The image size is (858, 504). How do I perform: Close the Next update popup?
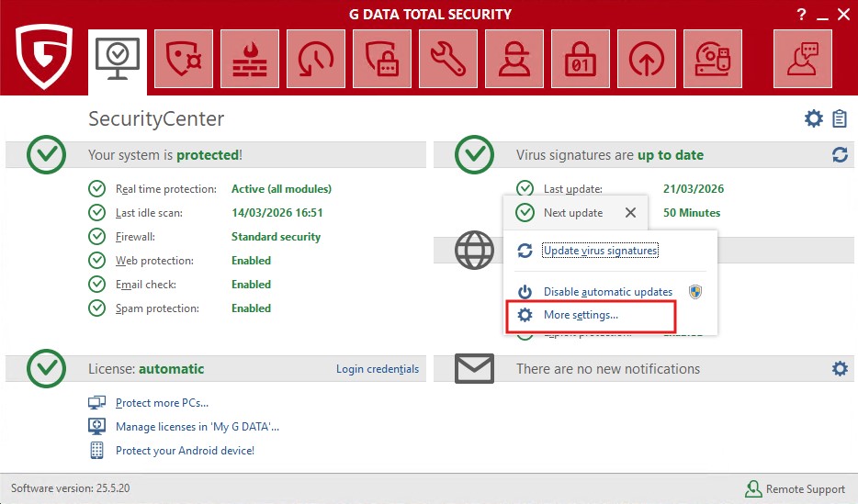(x=630, y=213)
